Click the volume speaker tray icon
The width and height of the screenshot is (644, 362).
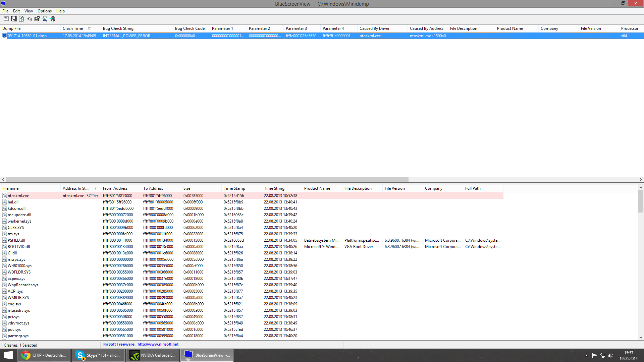pos(611,356)
